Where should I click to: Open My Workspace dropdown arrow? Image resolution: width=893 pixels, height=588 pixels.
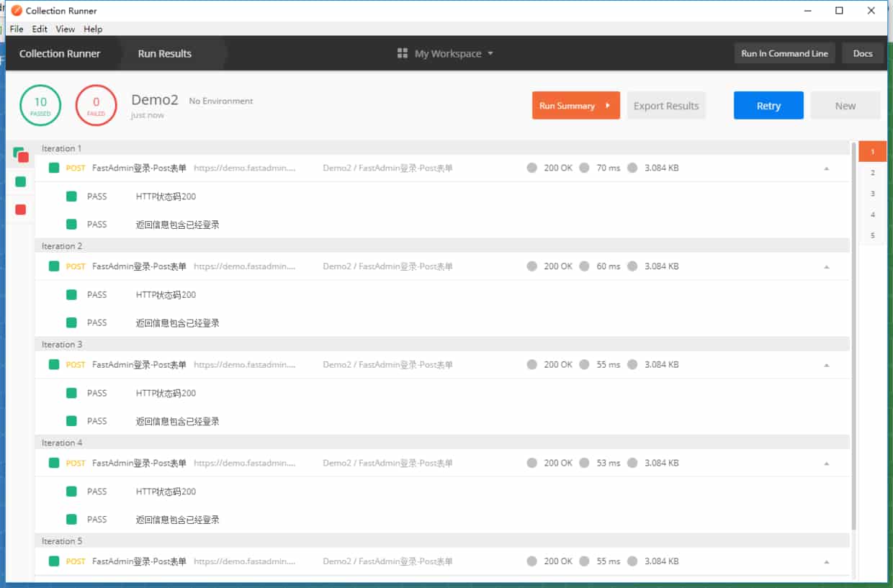490,53
